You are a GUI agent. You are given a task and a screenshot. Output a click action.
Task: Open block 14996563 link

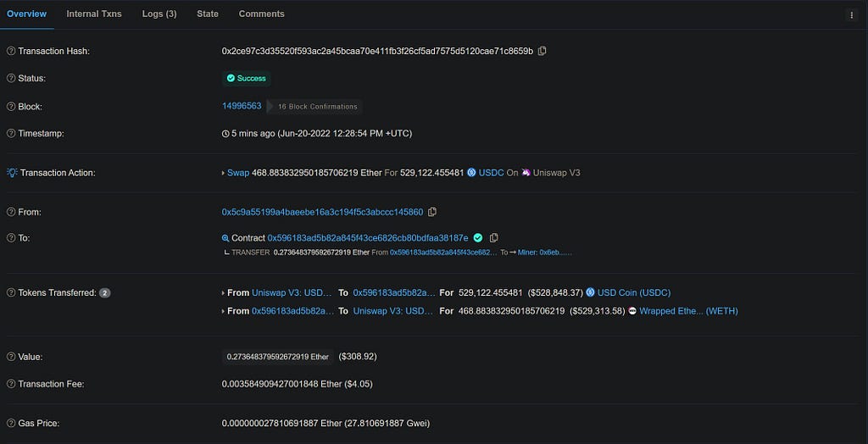242,106
